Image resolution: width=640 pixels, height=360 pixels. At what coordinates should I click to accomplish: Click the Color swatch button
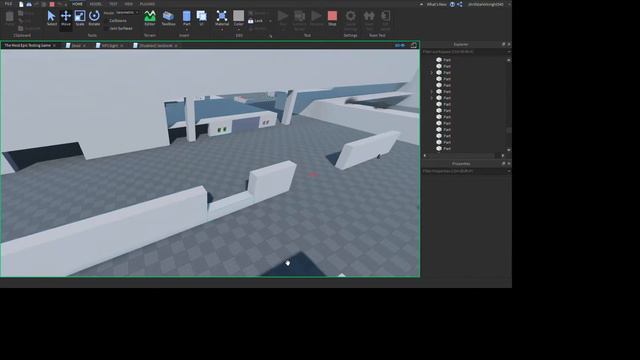pyautogui.click(x=239, y=18)
